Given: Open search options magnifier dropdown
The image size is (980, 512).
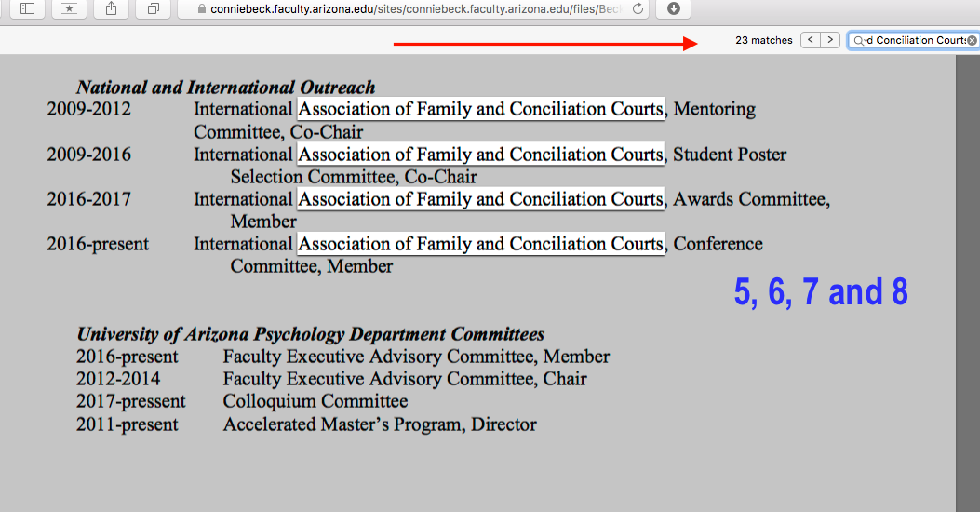Looking at the screenshot, I should click(x=858, y=40).
